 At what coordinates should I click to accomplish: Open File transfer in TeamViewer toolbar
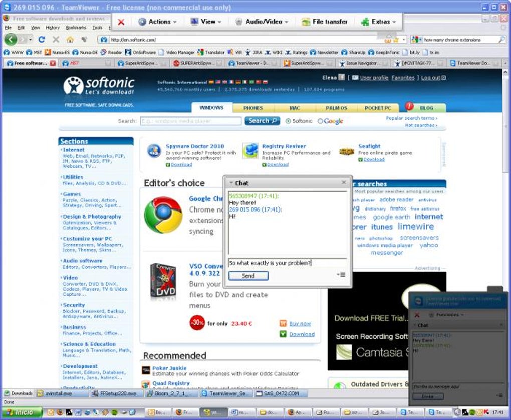tap(324, 22)
